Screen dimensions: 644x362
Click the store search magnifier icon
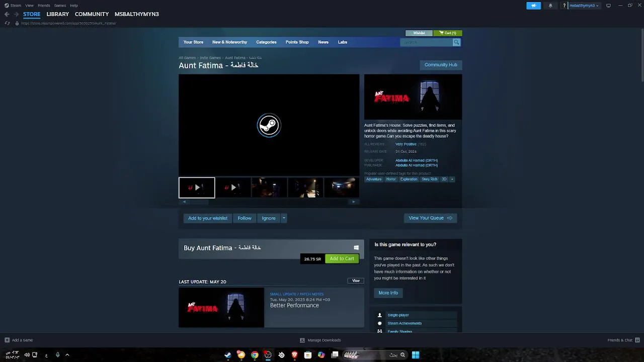[456, 42]
